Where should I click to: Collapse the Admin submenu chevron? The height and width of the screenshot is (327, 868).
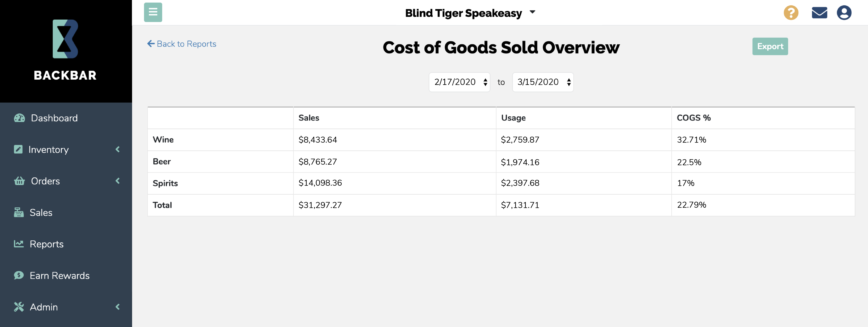(x=118, y=307)
